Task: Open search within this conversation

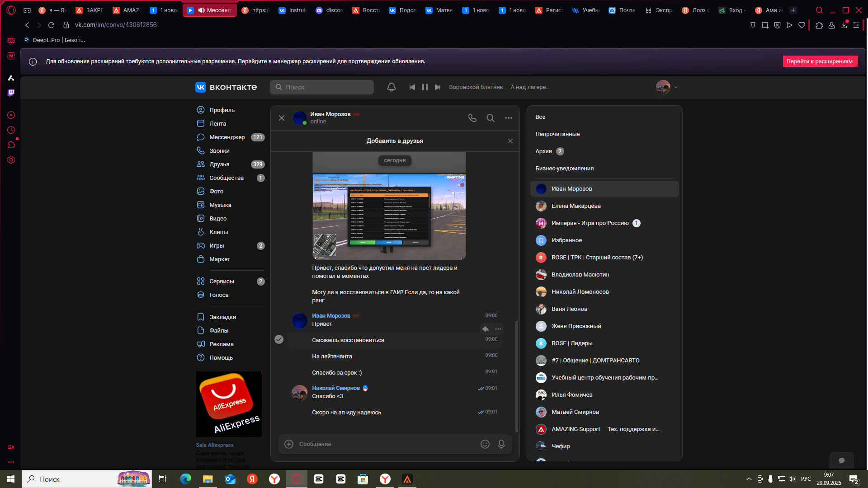Action: point(491,118)
